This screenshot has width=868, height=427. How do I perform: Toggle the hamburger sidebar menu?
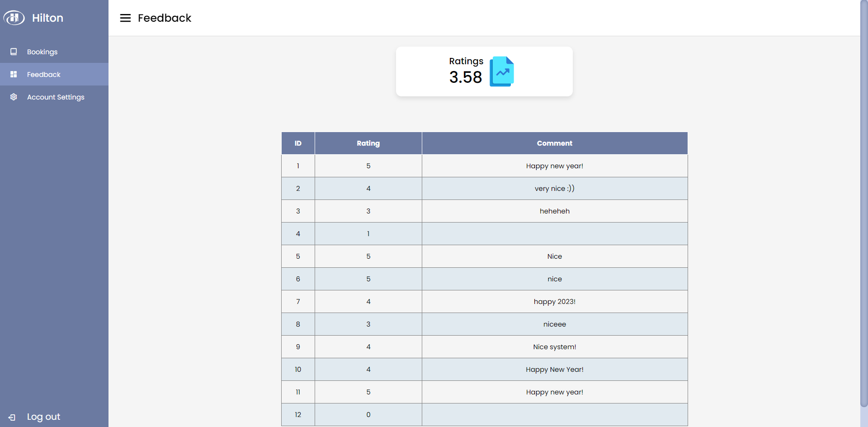coord(125,18)
